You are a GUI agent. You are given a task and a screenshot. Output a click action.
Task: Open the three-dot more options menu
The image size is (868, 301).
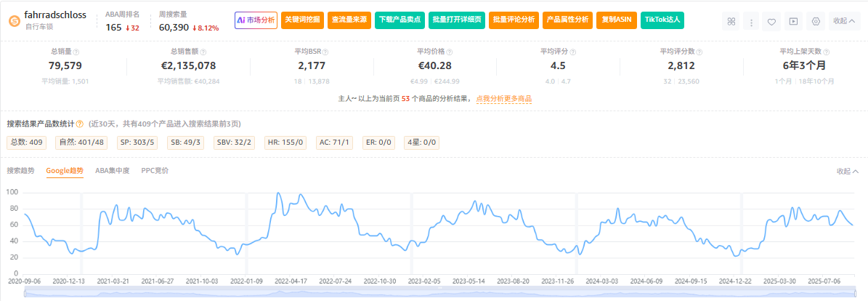tap(752, 21)
